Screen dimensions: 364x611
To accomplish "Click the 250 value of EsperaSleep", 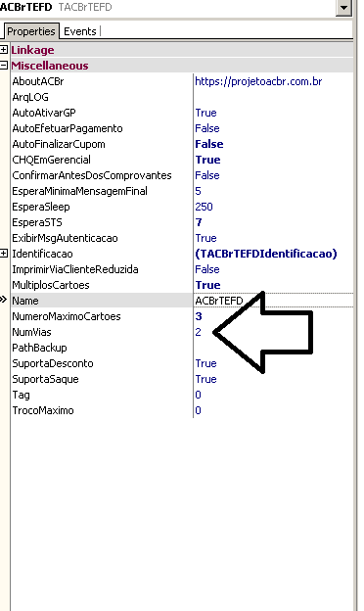I will (x=204, y=207).
